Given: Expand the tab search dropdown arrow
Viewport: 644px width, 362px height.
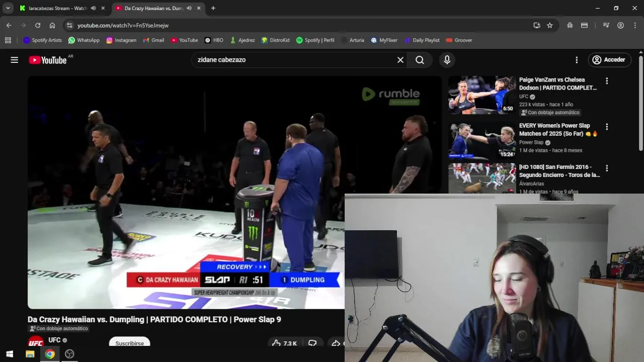Looking at the screenshot, I should click(x=8, y=8).
